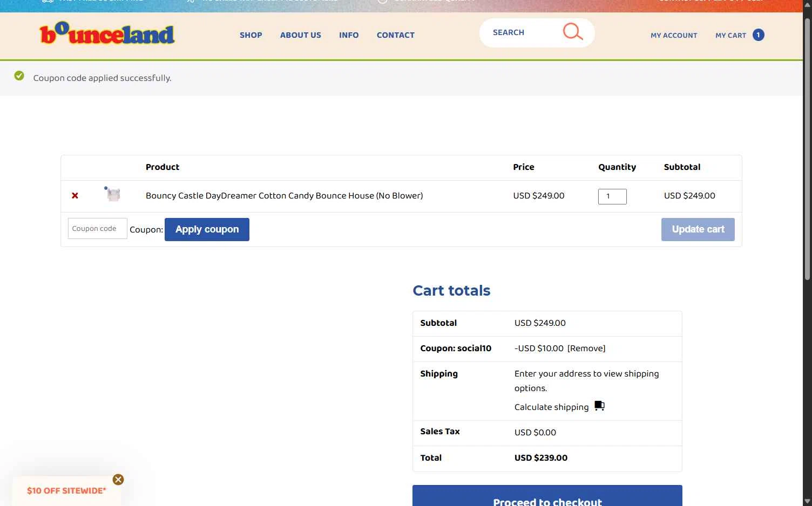Click the Product column header
812x506 pixels.
163,167
